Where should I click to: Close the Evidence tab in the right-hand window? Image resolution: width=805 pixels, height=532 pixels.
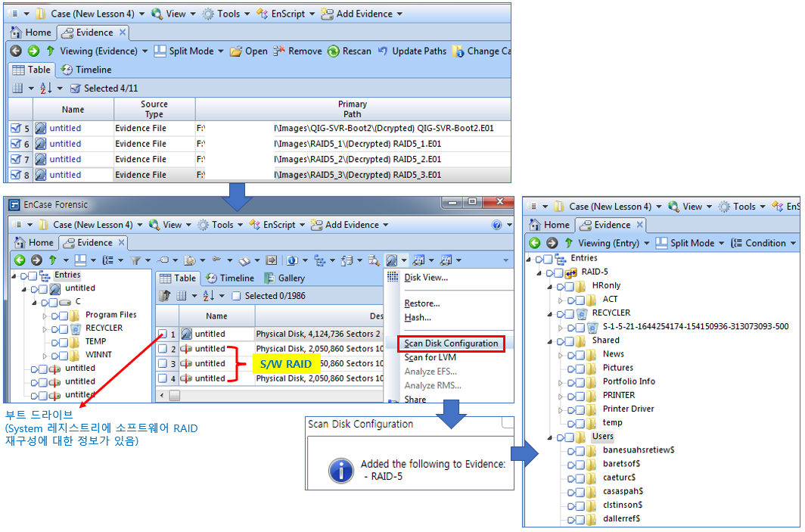pyautogui.click(x=640, y=225)
